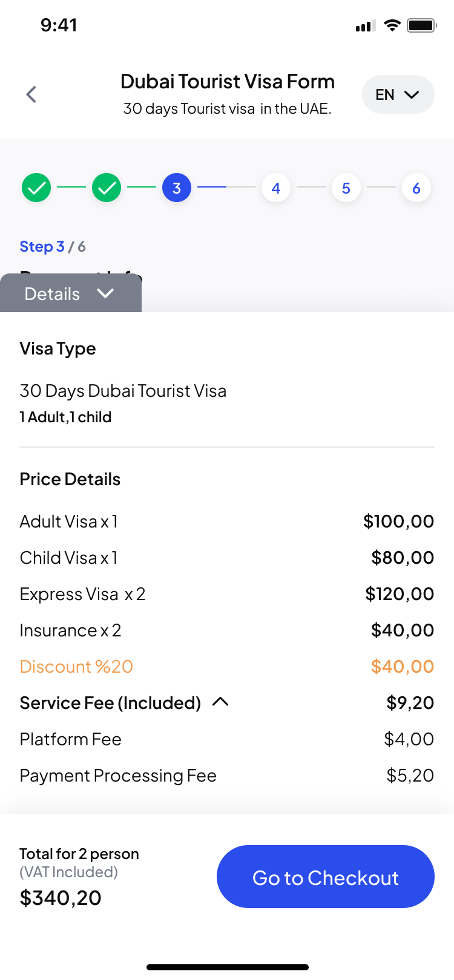Tap the back arrow icon
The height and width of the screenshot is (980, 454).
pyautogui.click(x=31, y=94)
